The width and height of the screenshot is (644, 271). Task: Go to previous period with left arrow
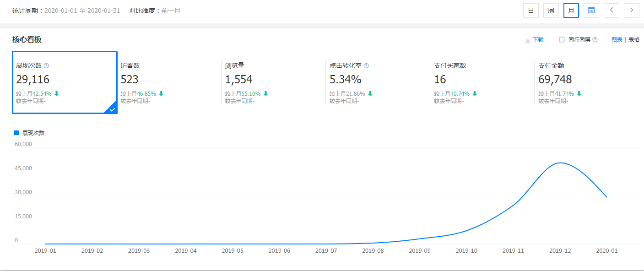[x=612, y=11]
